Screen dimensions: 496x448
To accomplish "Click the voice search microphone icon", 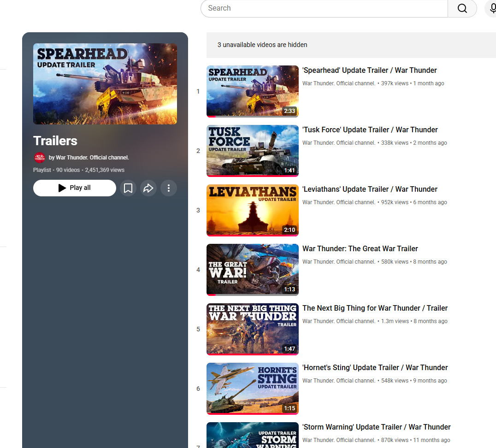I will tap(492, 8).
